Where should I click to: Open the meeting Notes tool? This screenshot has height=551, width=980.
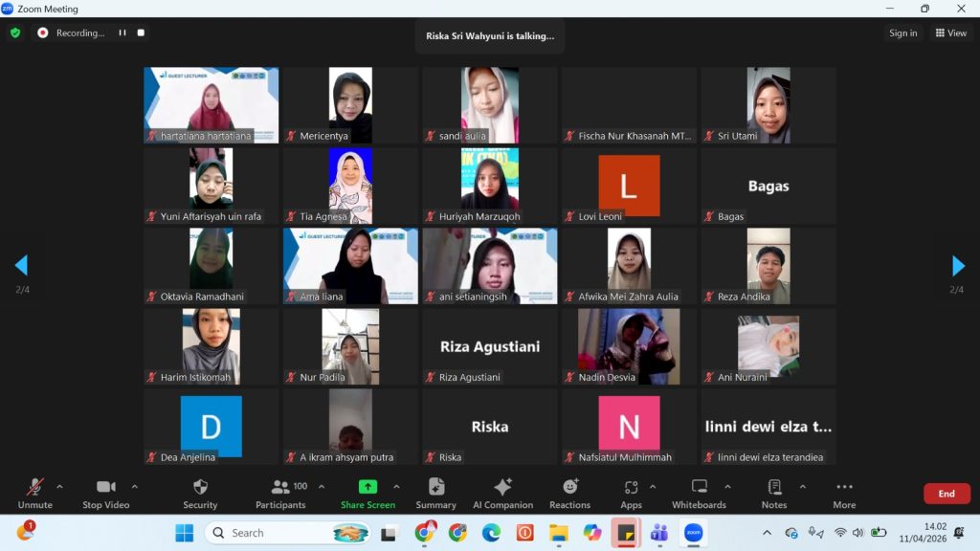[x=774, y=494]
